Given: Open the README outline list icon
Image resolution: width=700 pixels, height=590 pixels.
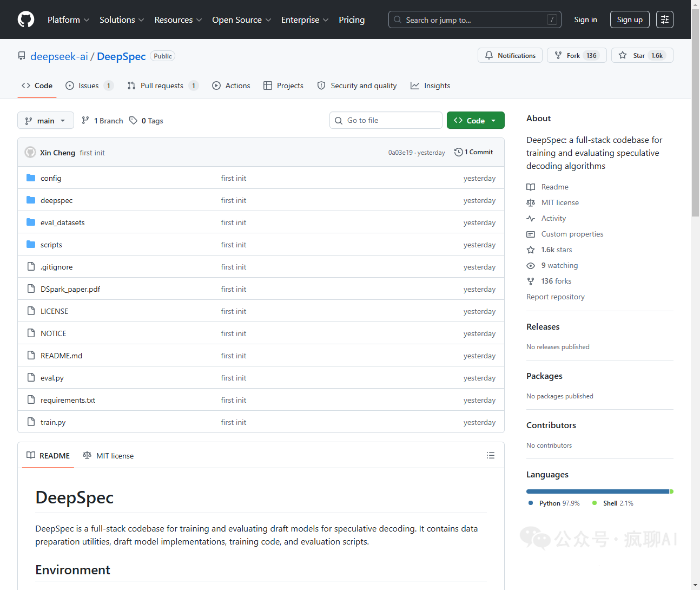Looking at the screenshot, I should [x=491, y=456].
